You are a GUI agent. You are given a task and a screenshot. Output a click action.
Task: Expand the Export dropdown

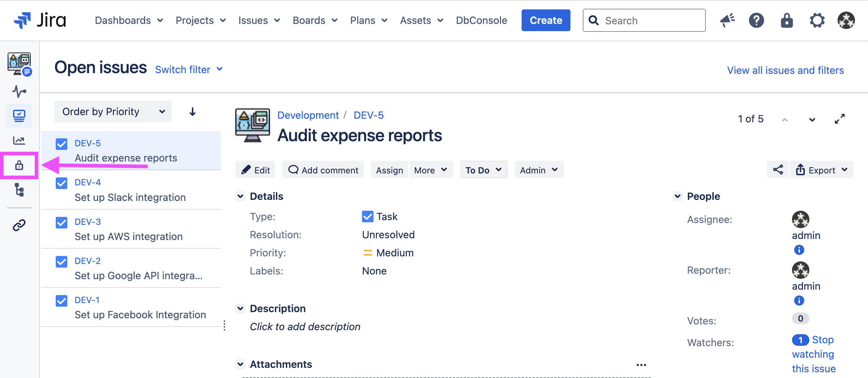pos(822,170)
